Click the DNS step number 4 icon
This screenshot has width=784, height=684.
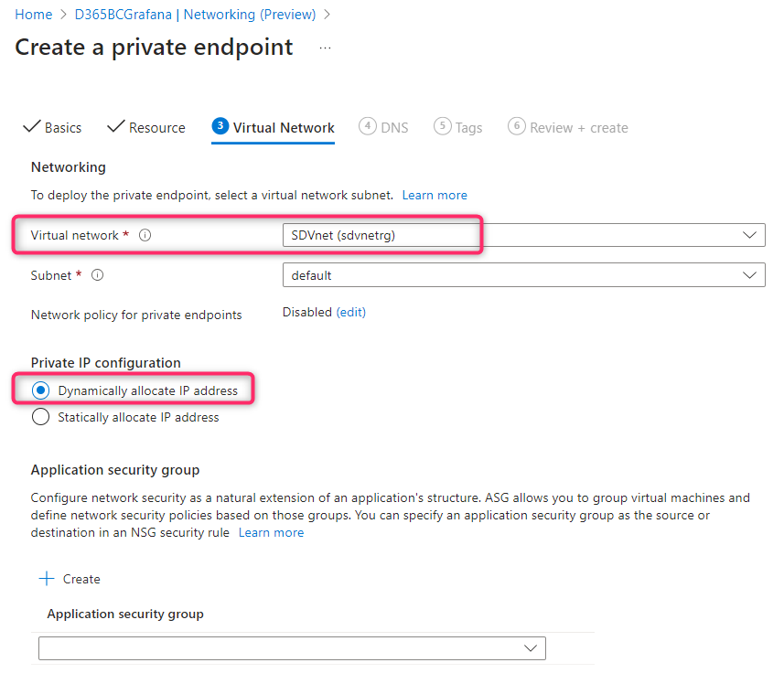coord(368,126)
